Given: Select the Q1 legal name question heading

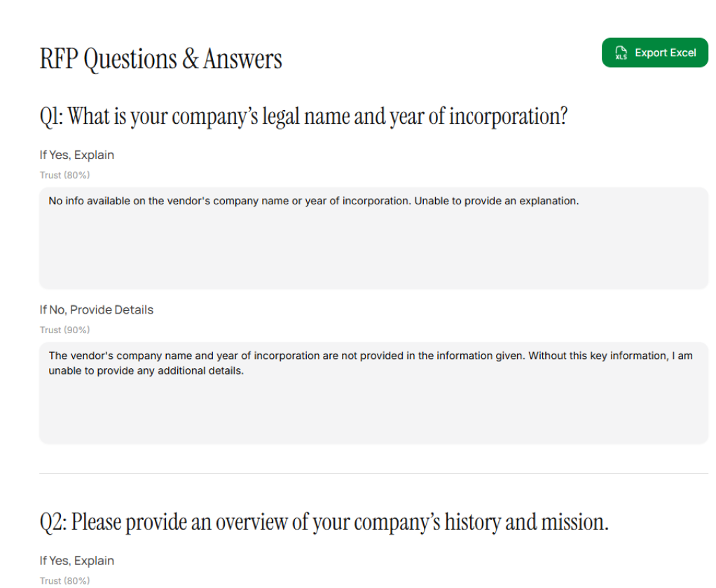Looking at the screenshot, I should [303, 115].
